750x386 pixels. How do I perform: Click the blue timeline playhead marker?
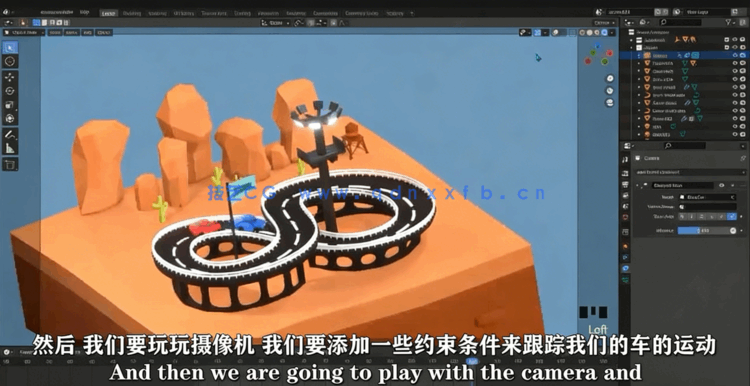click(x=473, y=362)
